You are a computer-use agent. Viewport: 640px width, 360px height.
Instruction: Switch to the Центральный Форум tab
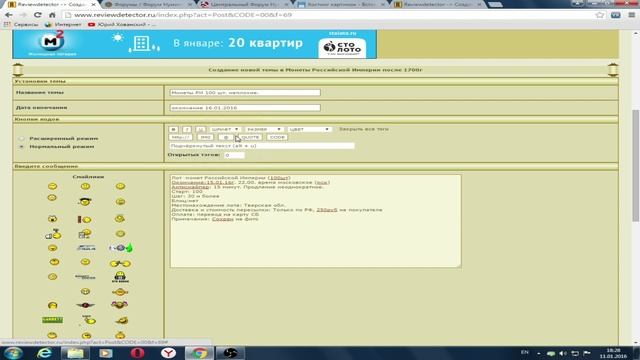point(245,4)
